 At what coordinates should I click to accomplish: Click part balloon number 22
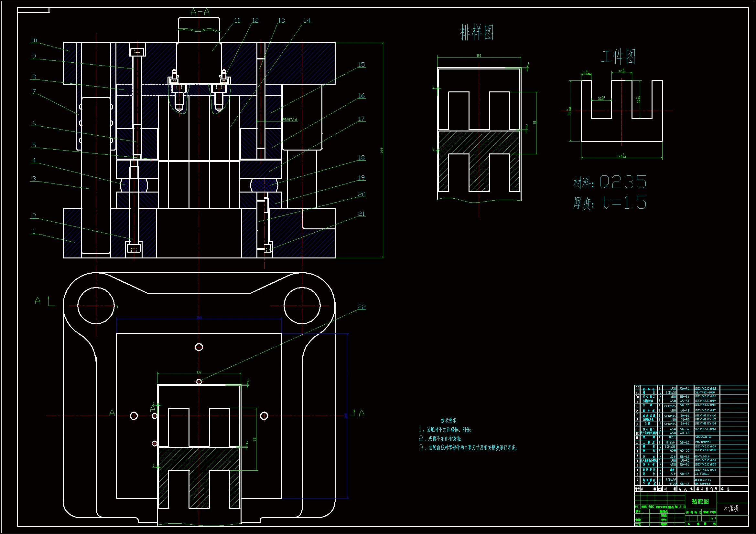coord(362,307)
